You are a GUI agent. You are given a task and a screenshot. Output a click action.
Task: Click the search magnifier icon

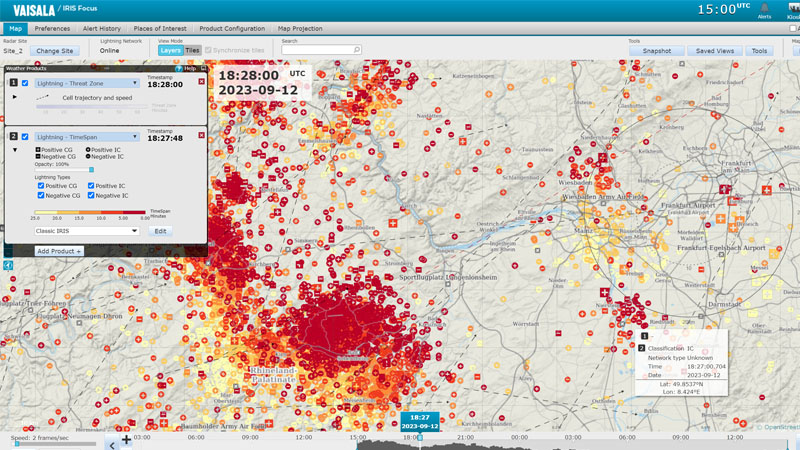coord(357,50)
